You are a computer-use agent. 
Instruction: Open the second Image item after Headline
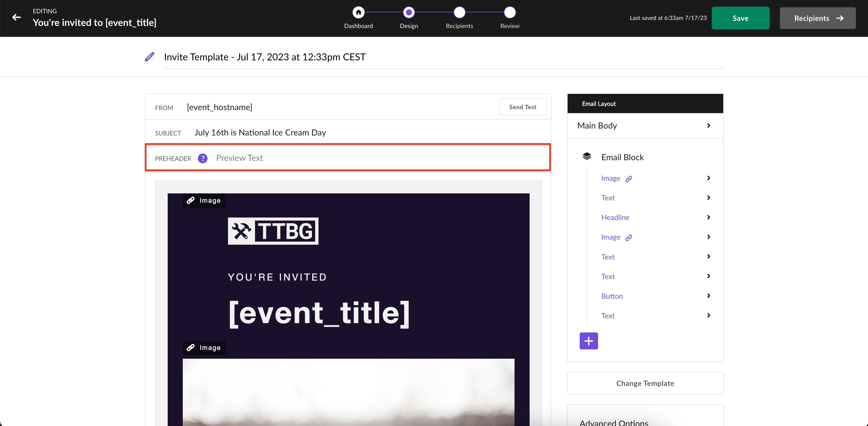click(x=610, y=237)
